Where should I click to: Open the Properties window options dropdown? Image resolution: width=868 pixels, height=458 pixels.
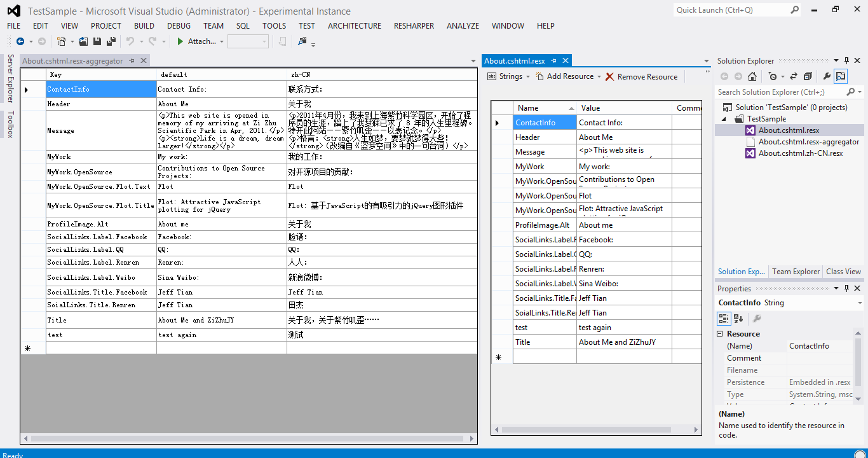[836, 289]
